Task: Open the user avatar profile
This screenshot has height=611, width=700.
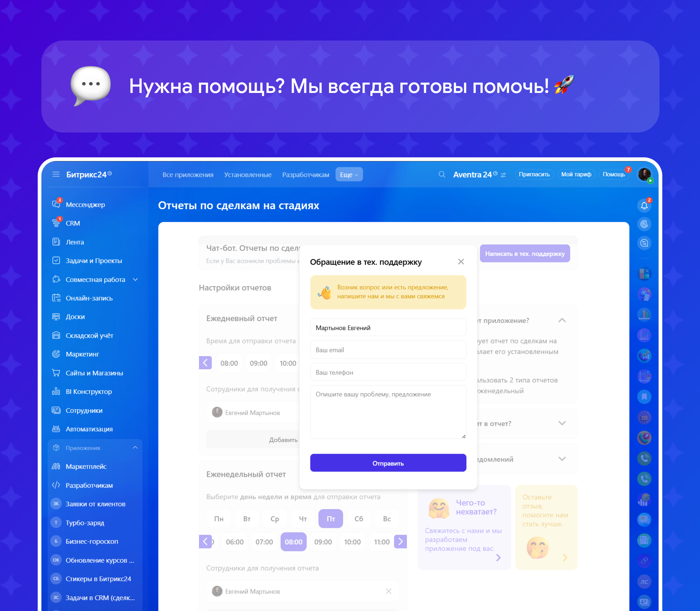Action: point(644,174)
